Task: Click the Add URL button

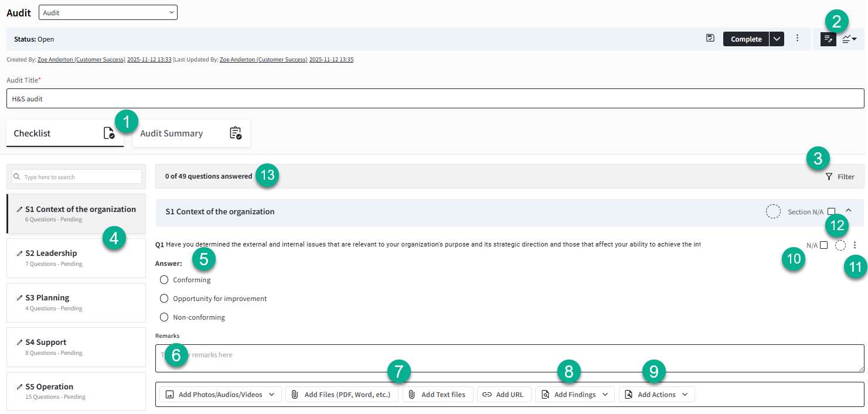Action: tap(504, 395)
